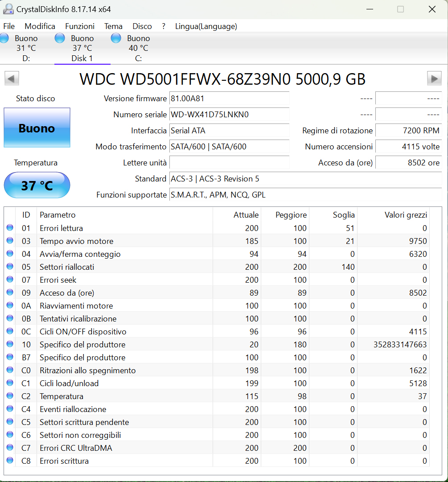Click the blue Buono health status button
Viewport: 448px width, 482px height.
(x=37, y=128)
